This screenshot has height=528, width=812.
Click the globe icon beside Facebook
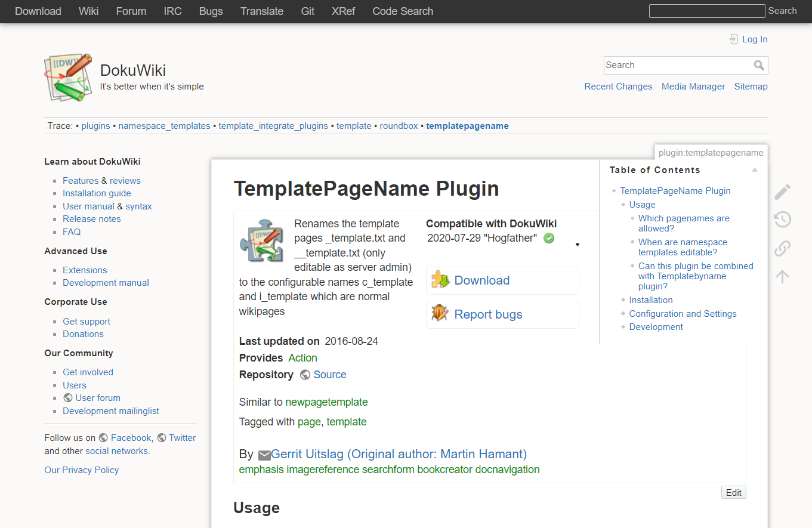pyautogui.click(x=103, y=438)
